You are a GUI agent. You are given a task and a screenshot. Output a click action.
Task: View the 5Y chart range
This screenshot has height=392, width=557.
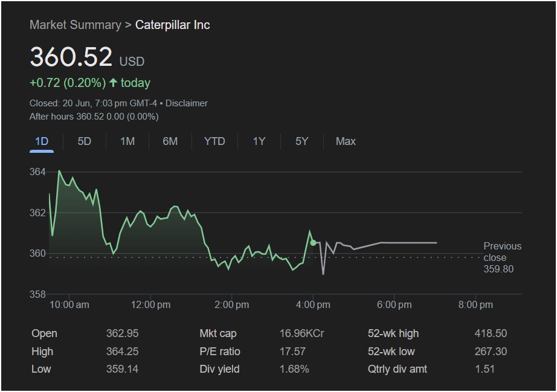(x=301, y=141)
